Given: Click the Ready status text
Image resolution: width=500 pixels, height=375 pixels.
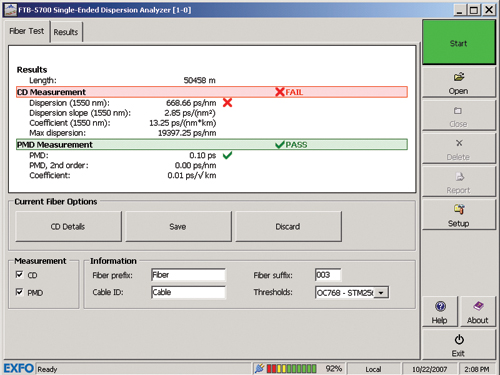Looking at the screenshot, I should point(47,369).
